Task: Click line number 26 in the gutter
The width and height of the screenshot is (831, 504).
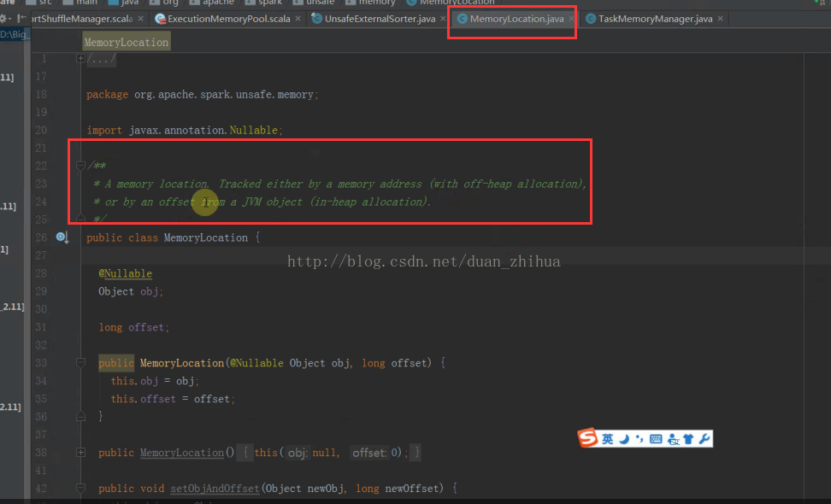Action: coord(41,237)
